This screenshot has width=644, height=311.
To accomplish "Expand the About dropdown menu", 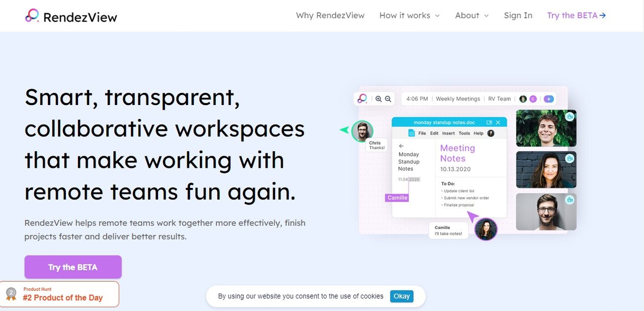I will pos(472,16).
